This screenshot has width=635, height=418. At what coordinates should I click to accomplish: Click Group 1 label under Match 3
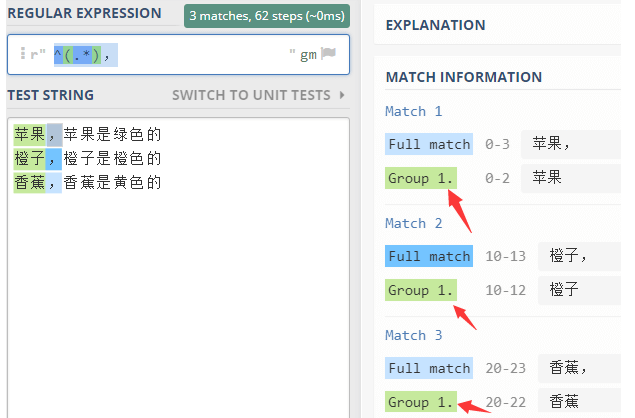pos(420,402)
